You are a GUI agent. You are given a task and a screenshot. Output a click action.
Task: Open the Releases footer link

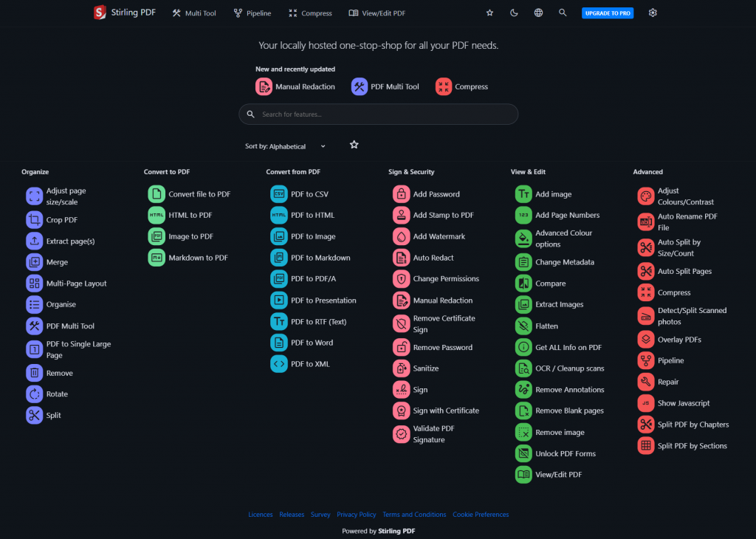tap(292, 515)
